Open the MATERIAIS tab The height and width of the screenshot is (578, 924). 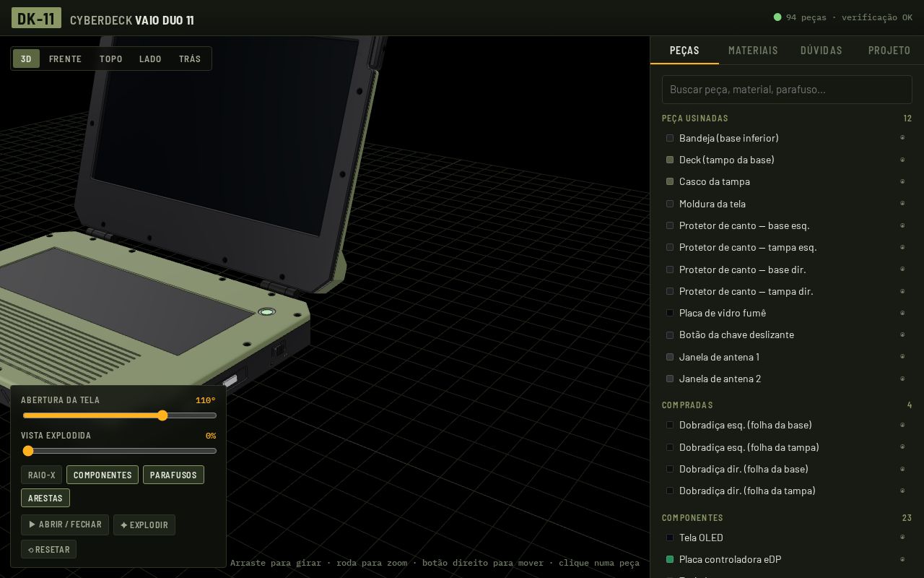click(753, 51)
